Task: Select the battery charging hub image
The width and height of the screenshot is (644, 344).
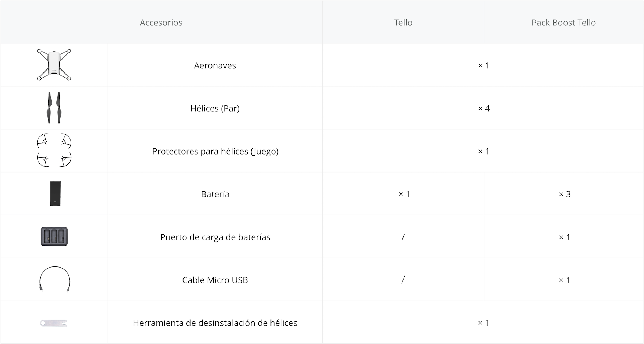Action: point(54,236)
